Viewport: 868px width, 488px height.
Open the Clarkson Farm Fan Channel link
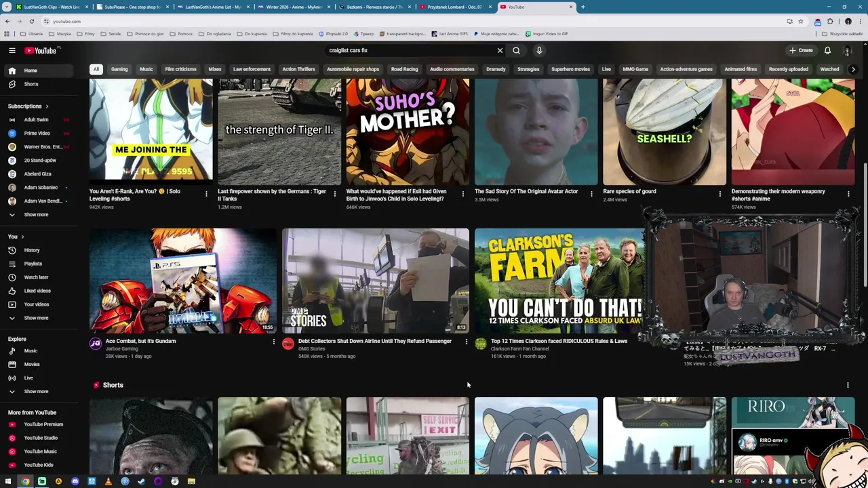[x=520, y=348]
